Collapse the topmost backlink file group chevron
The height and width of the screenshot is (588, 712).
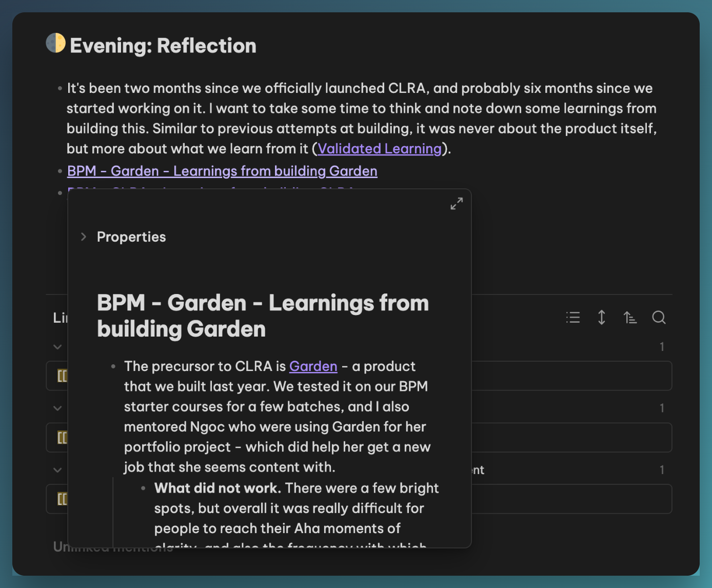[x=57, y=347]
